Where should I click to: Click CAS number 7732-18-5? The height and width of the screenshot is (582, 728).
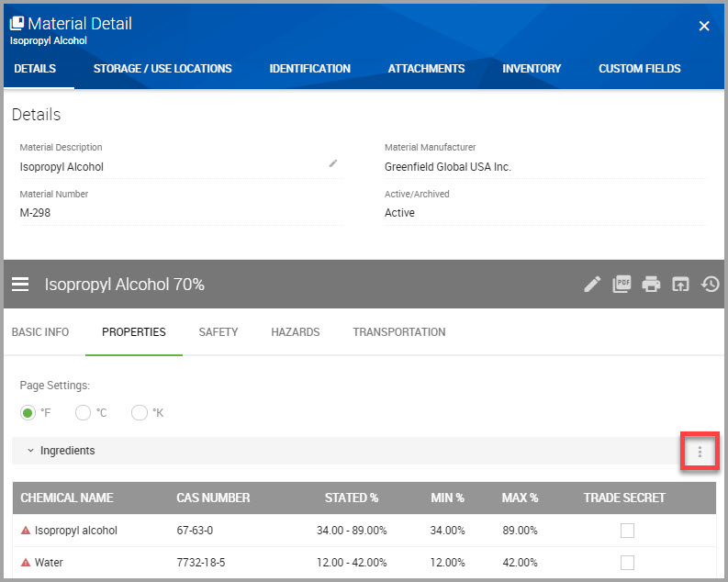point(201,563)
